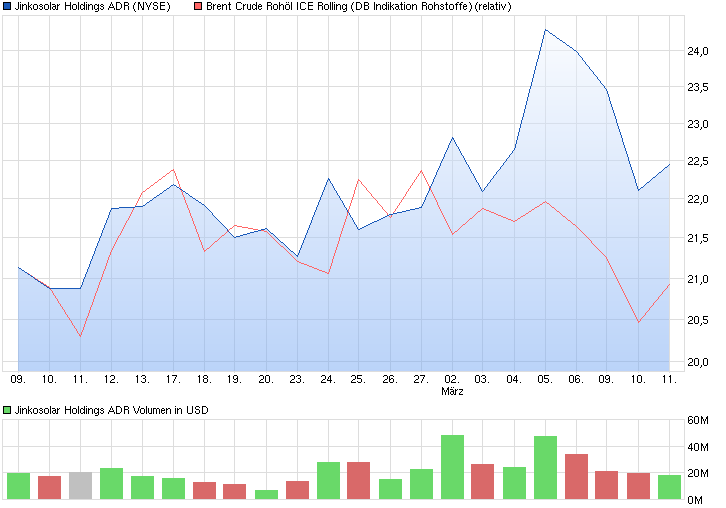Click the green volume bar aligned with 05.
This screenshot has height=508, width=726.
click(x=545, y=467)
